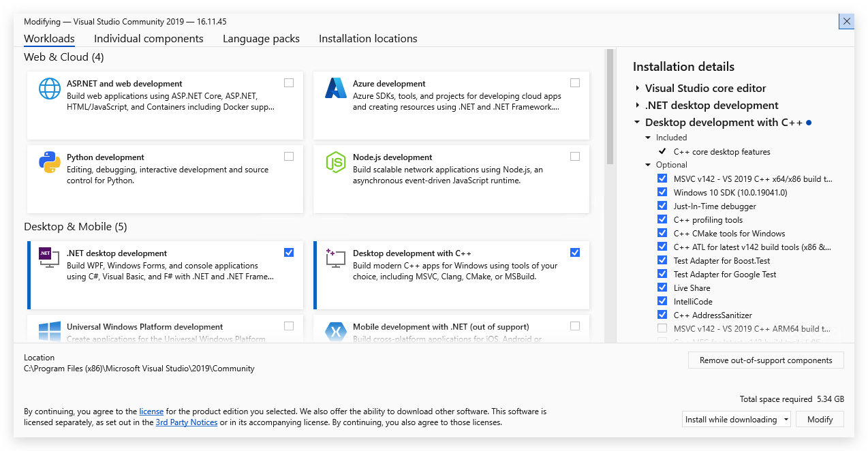This screenshot has width=868, height=451.
Task: Uncheck the C++ AddressSanitizer option
Action: (662, 315)
